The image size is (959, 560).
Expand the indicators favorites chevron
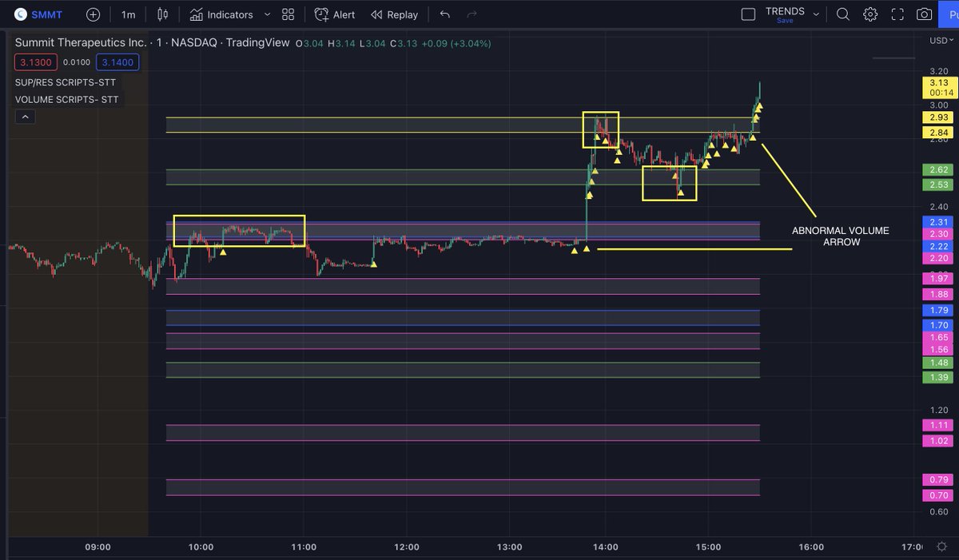pos(267,14)
